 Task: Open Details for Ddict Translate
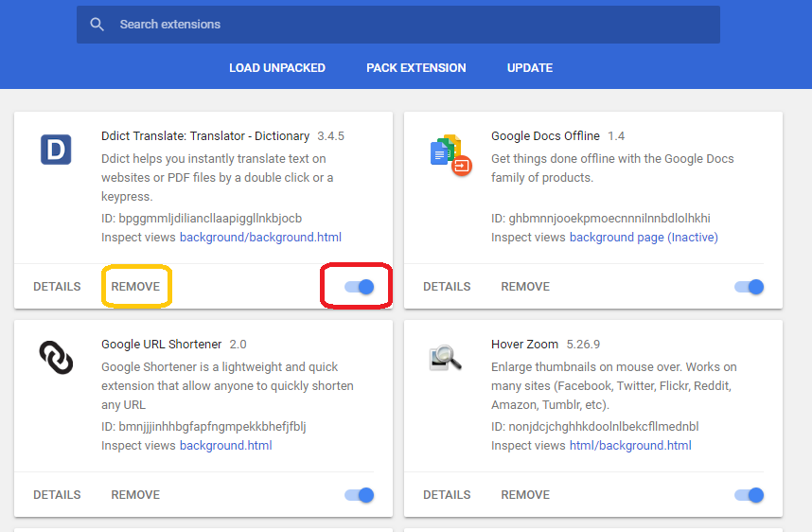tap(57, 287)
